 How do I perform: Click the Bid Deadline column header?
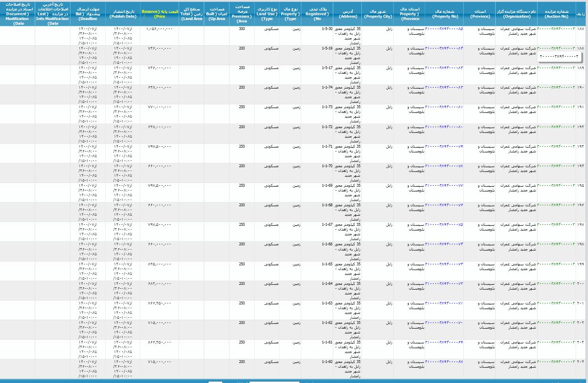tap(88, 13)
